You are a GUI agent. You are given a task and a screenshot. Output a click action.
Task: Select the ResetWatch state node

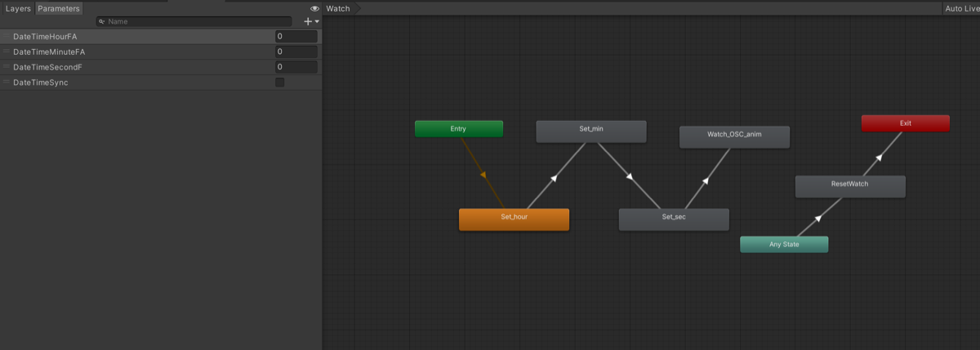850,185
